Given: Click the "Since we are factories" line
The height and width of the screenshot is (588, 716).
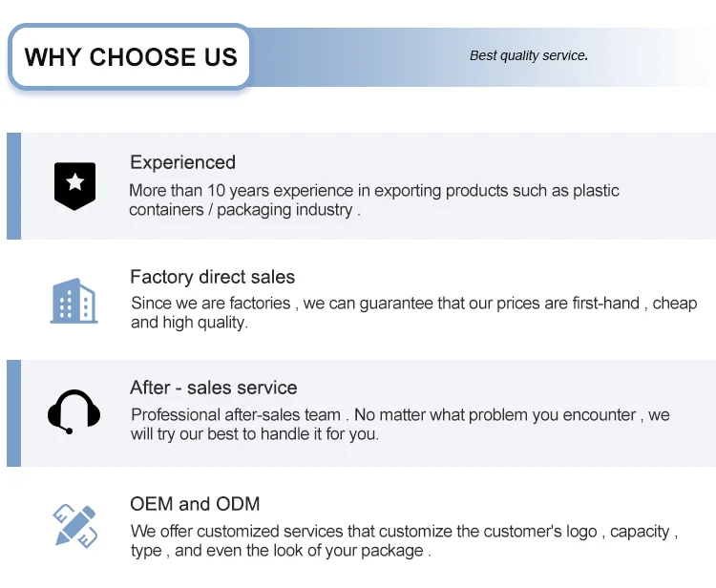Looking at the screenshot, I should [x=413, y=303].
